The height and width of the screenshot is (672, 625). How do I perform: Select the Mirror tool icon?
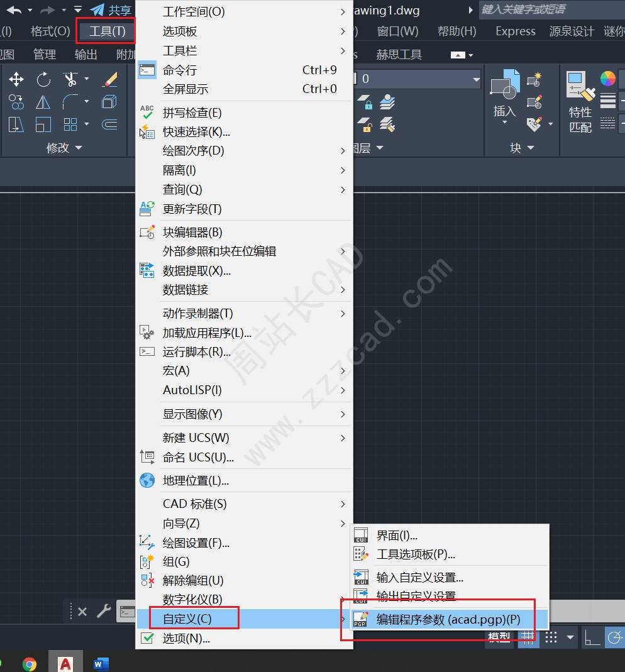pos(43,102)
